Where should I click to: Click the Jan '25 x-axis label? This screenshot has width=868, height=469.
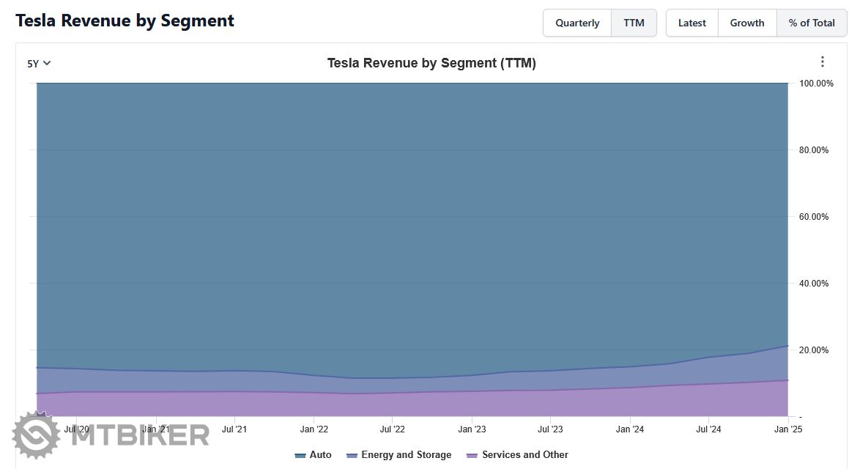(x=788, y=429)
